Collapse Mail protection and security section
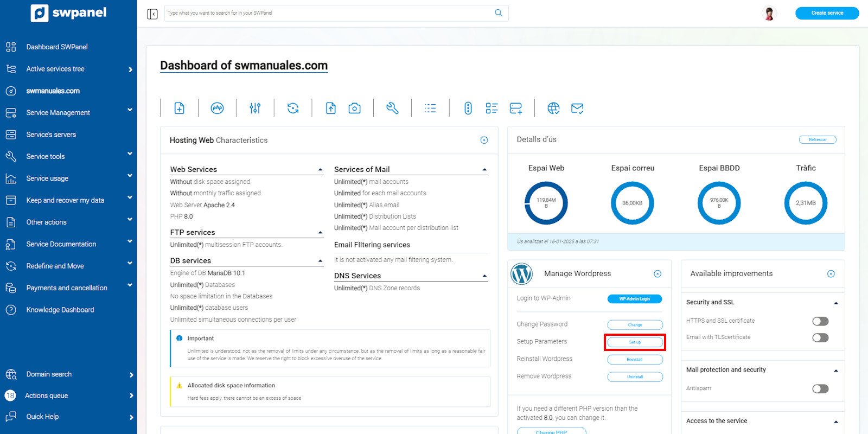The width and height of the screenshot is (868, 434). [836, 371]
